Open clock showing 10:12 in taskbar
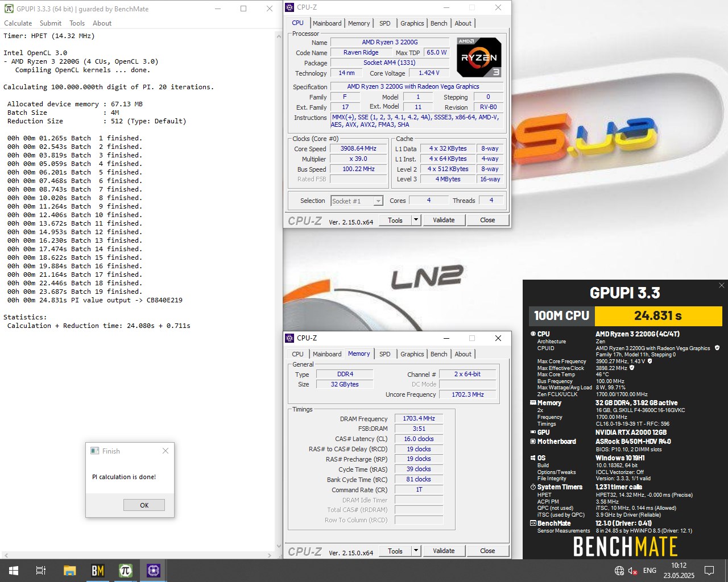The height and width of the screenshot is (582, 728). pos(679,571)
